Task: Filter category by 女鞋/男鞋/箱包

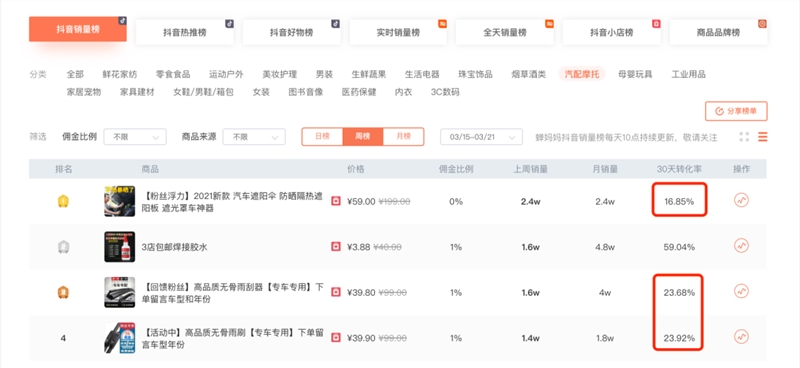Action: pyautogui.click(x=204, y=92)
